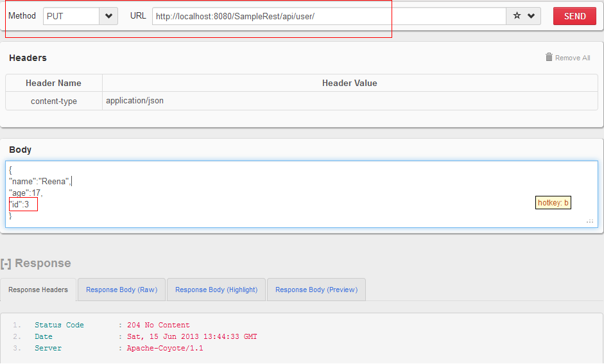Click the Body section title
Image resolution: width=604 pixels, height=364 pixels.
click(x=20, y=150)
